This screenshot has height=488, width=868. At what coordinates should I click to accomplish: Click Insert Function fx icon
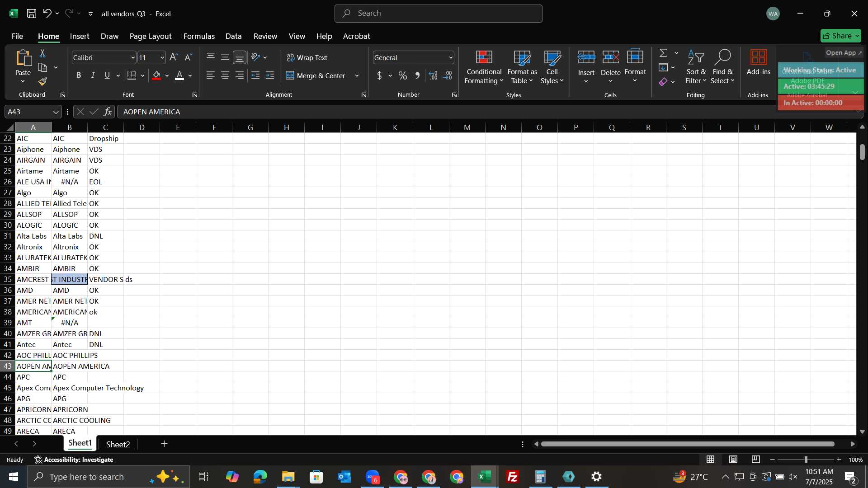108,112
